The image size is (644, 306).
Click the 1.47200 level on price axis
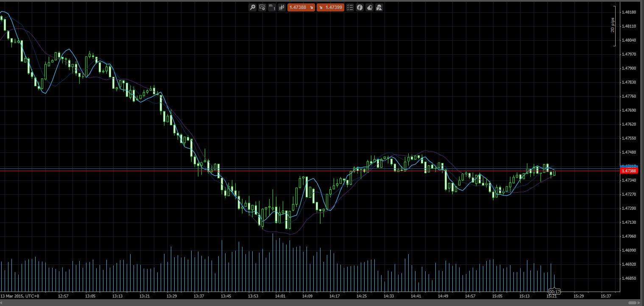click(628, 208)
